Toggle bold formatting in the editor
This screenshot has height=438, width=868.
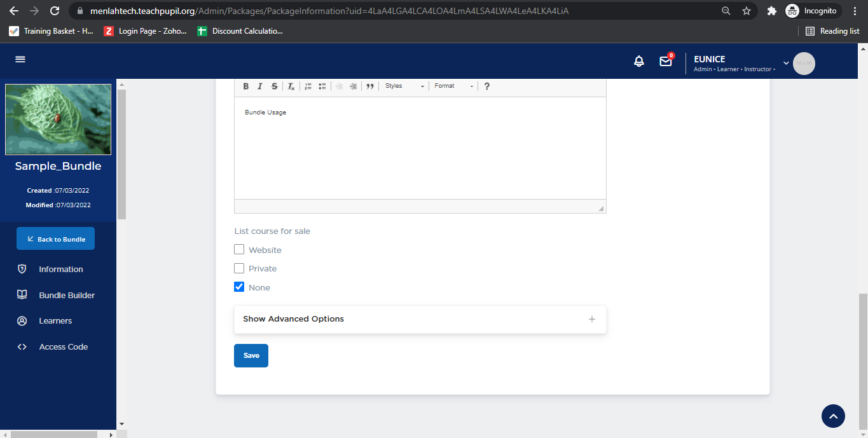(x=246, y=86)
